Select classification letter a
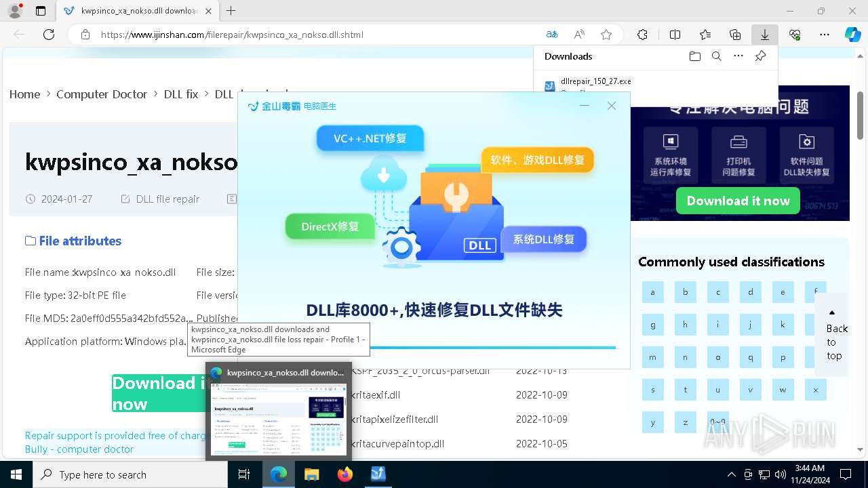This screenshot has height=488, width=868. 652,292
